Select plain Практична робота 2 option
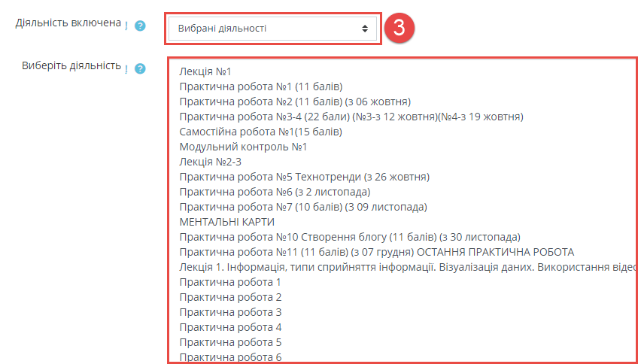Screen dimensions: 641x364 (230, 297)
